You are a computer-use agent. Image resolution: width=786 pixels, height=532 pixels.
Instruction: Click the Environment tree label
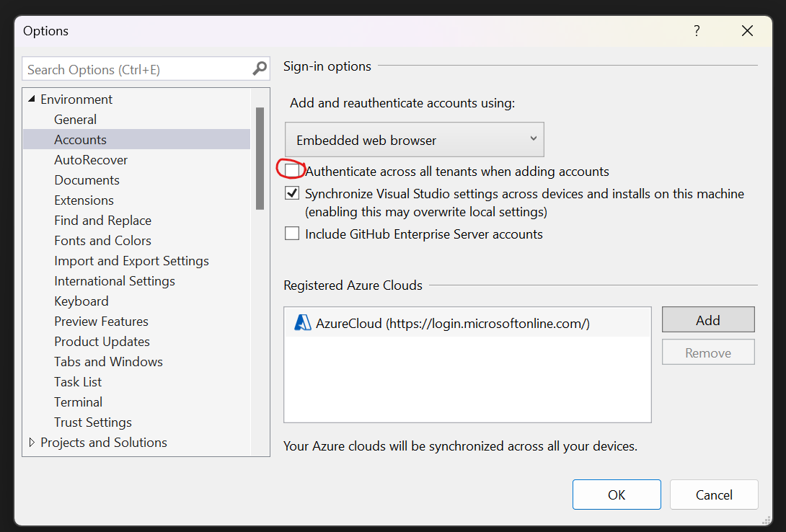tap(76, 99)
